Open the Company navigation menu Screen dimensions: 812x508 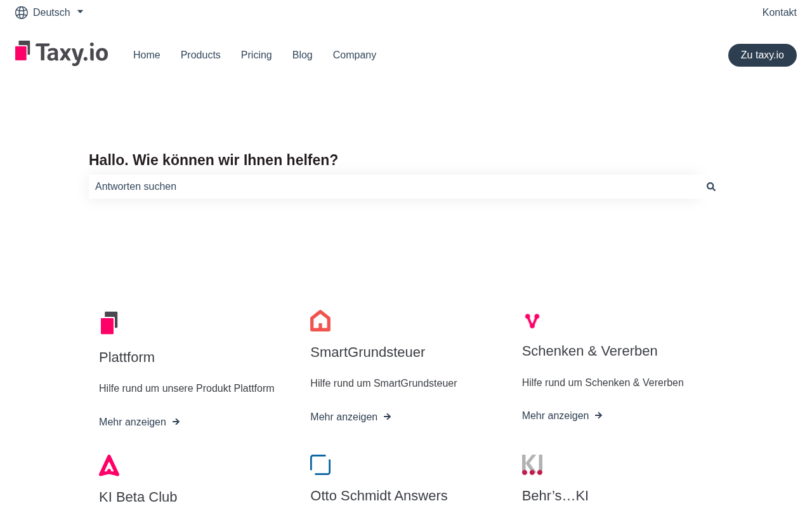[355, 55]
